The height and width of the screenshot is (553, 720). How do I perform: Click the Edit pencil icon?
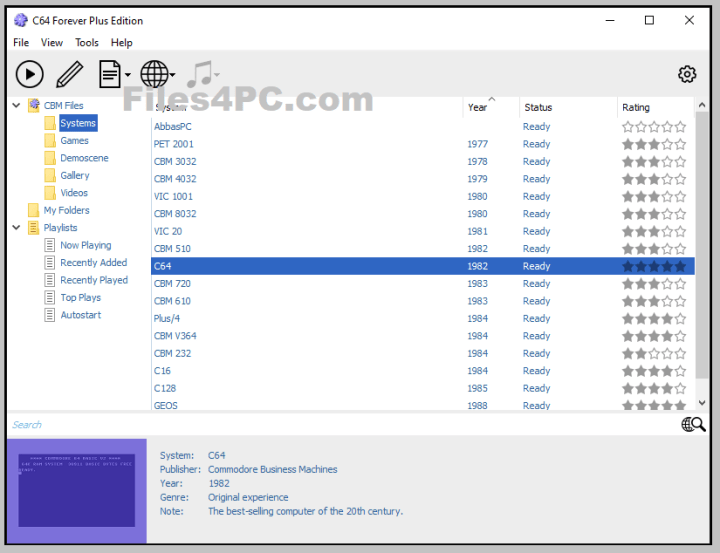click(70, 74)
